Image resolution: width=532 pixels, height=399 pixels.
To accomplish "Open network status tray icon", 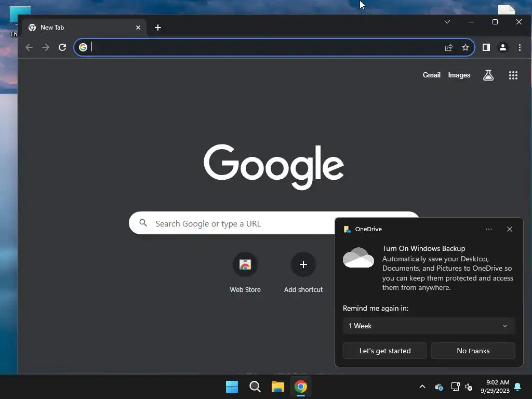I will 455,387.
